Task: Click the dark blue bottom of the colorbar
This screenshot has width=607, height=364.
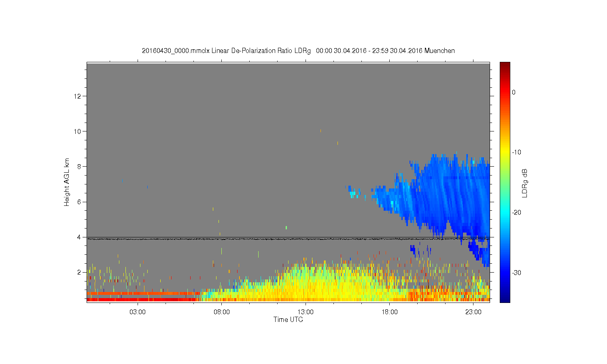Action: coord(505,298)
